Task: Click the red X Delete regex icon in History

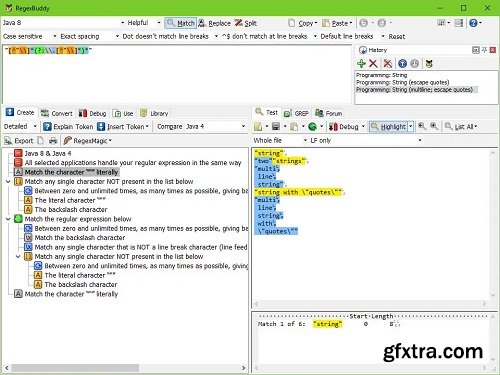Action: click(373, 63)
